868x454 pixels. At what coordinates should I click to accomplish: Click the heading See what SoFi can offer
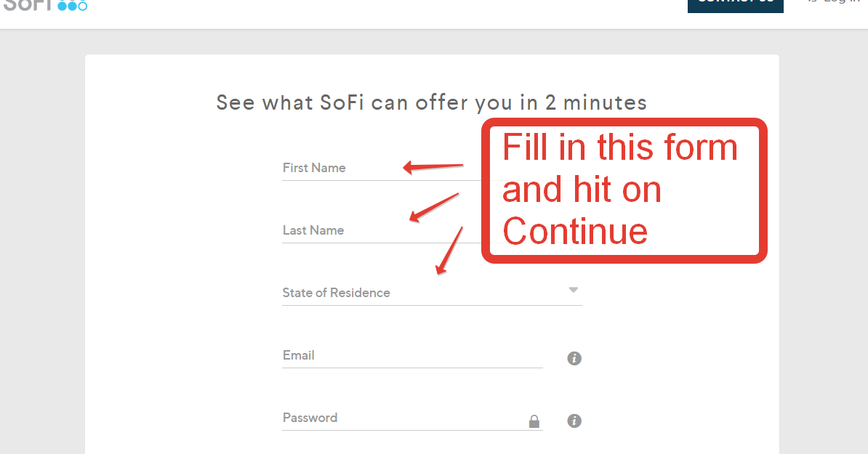pyautogui.click(x=431, y=103)
